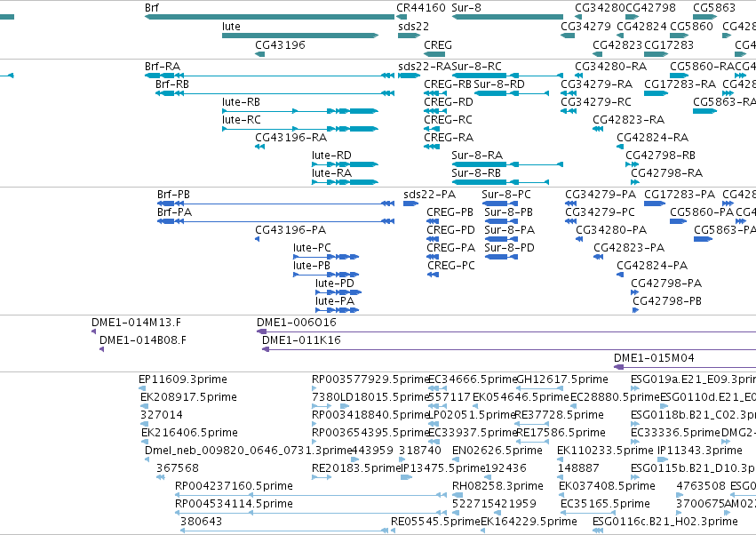Viewport: 756px width, 535px height.
Task: Select the CG34279-RC transcript label
Action: point(596,102)
